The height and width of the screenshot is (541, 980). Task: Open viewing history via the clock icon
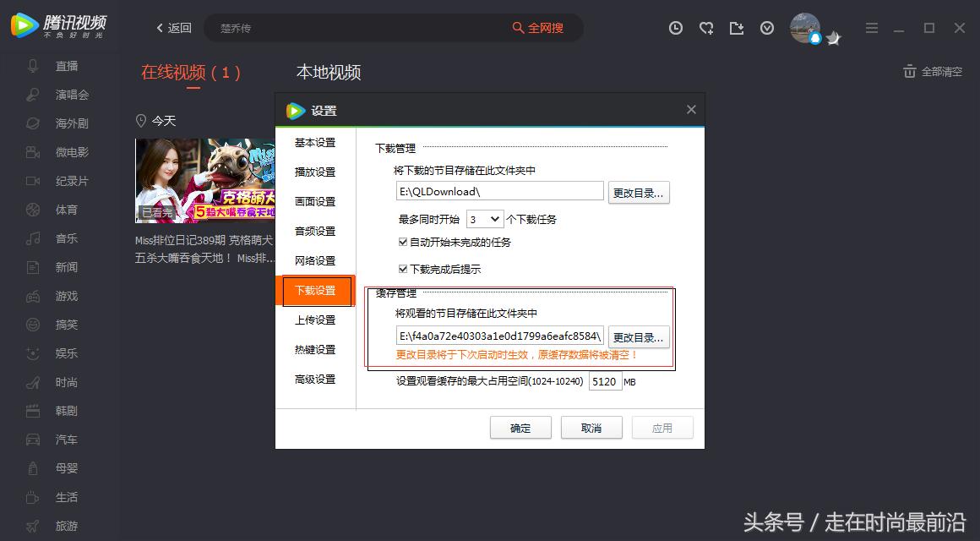click(x=675, y=27)
